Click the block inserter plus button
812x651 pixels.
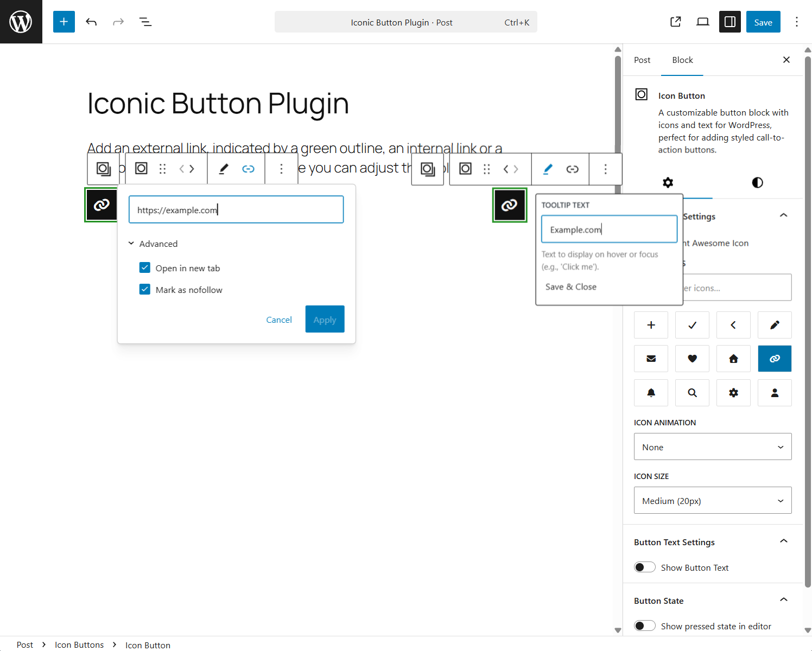pos(64,22)
